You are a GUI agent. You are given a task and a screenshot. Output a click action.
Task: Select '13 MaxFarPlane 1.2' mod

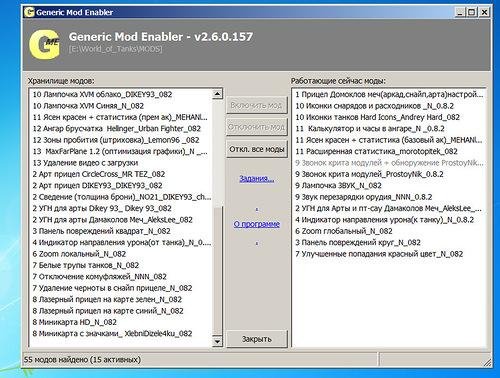point(120,151)
